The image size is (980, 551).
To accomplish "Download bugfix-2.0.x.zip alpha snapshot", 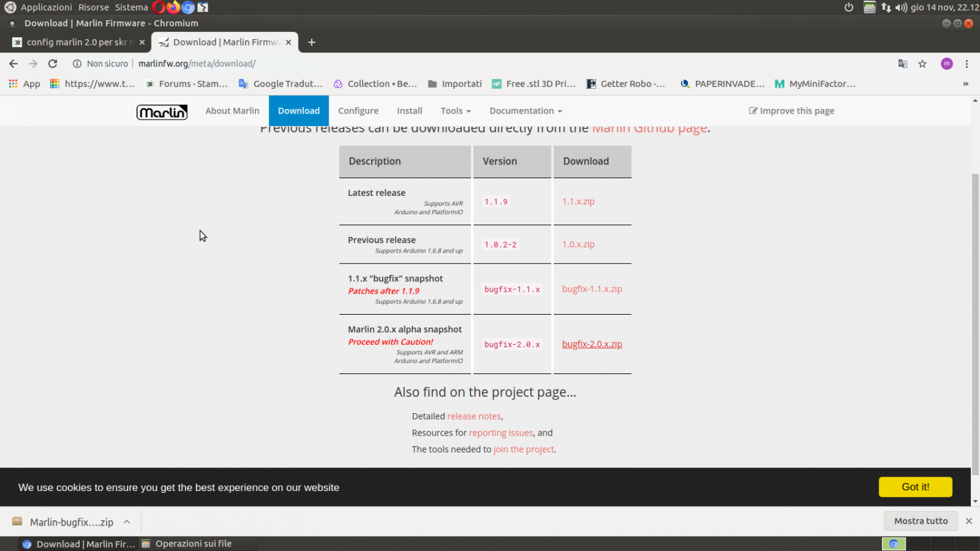I will [592, 344].
